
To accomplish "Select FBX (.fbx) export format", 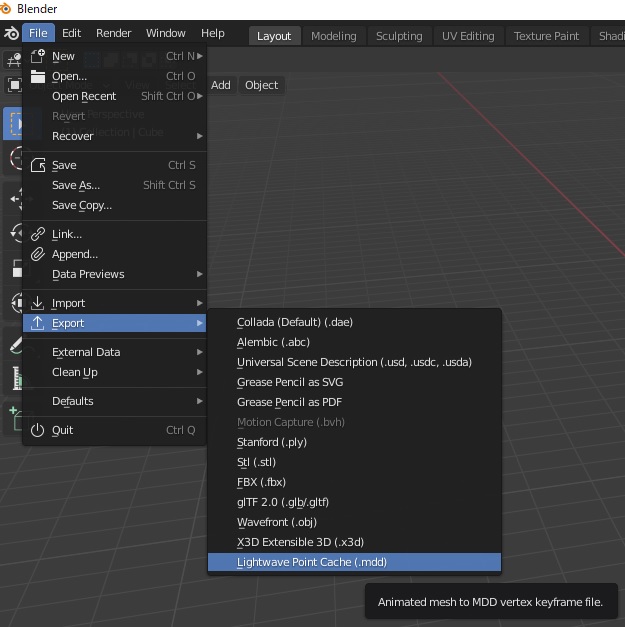I will click(x=263, y=482).
